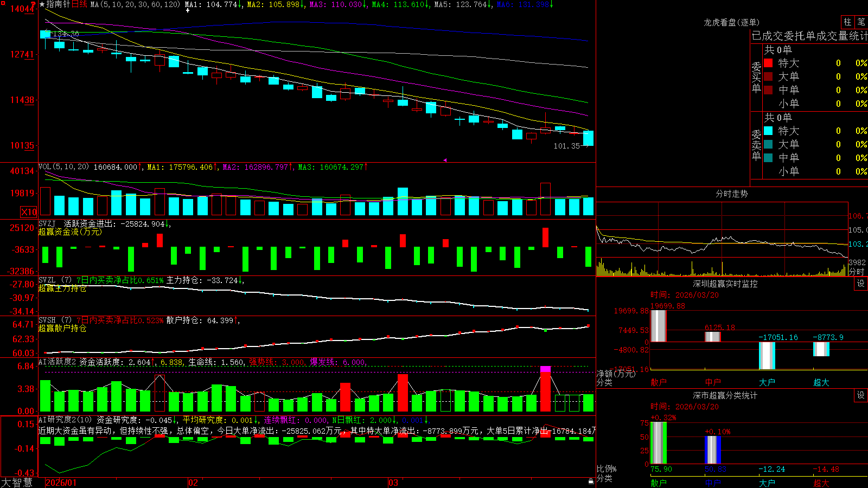Click the SVSH (7) indicator name
The width and height of the screenshot is (868, 488).
55,320
